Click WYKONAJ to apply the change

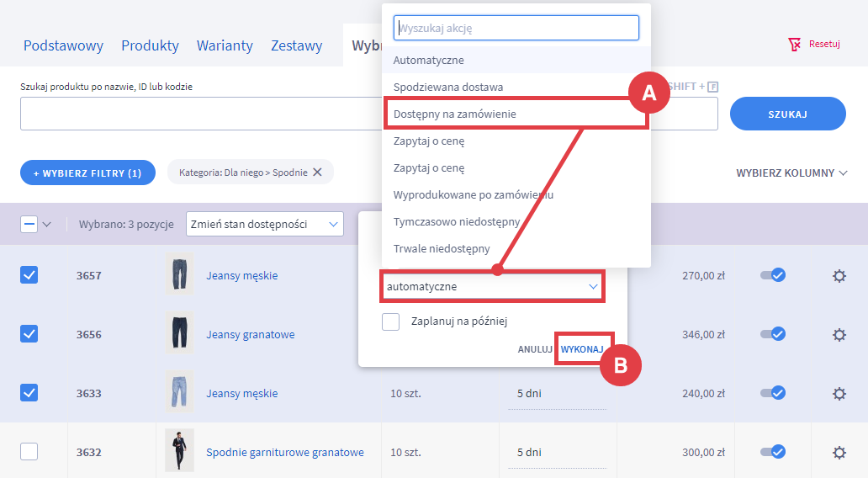582,349
